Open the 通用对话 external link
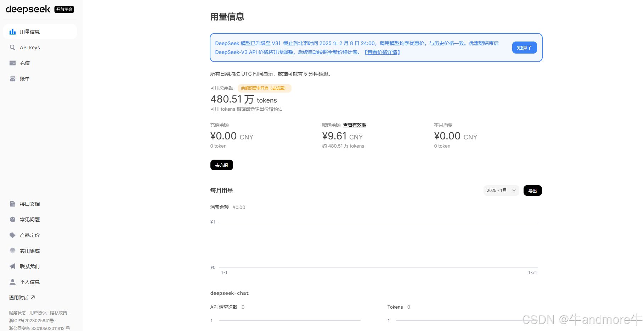 22,298
